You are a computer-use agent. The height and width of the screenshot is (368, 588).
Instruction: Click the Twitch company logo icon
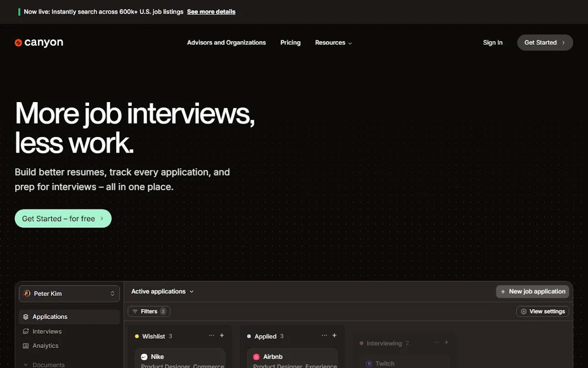(x=369, y=364)
